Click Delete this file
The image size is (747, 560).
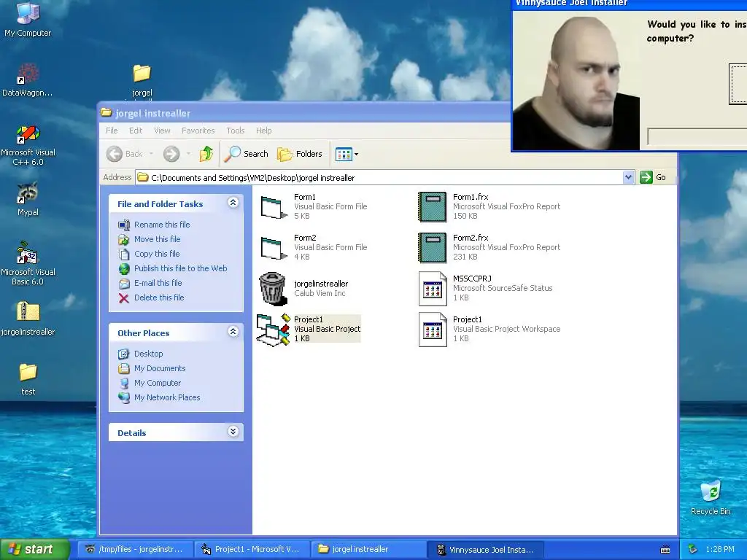[151, 297]
